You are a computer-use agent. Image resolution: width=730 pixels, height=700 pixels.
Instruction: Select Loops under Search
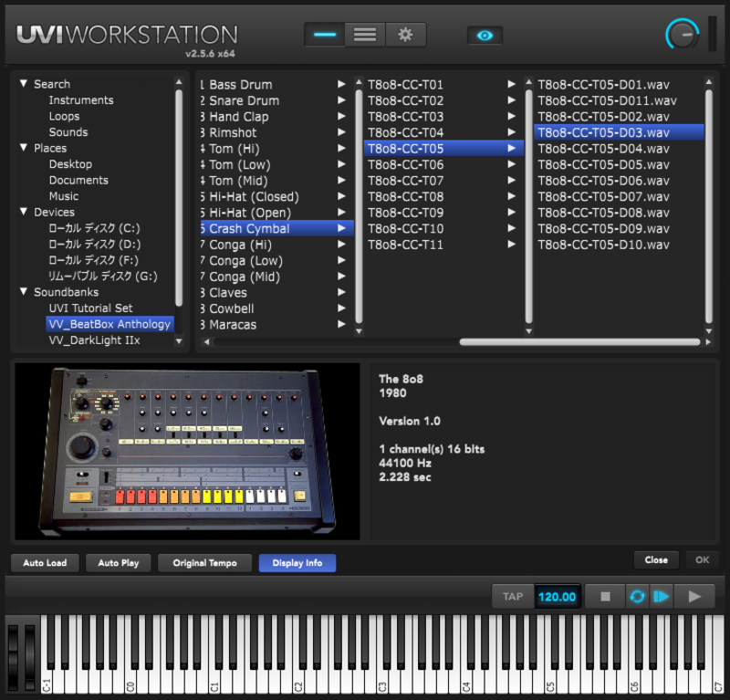point(64,116)
